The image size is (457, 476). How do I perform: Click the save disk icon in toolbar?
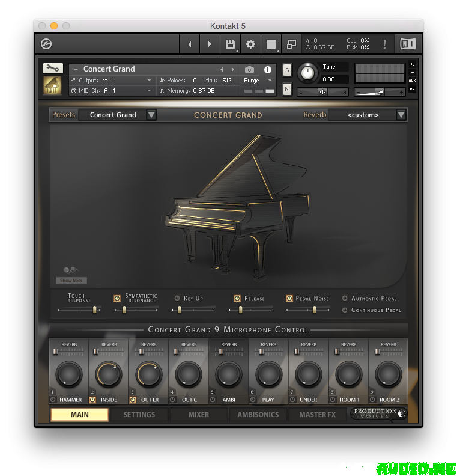click(x=229, y=44)
